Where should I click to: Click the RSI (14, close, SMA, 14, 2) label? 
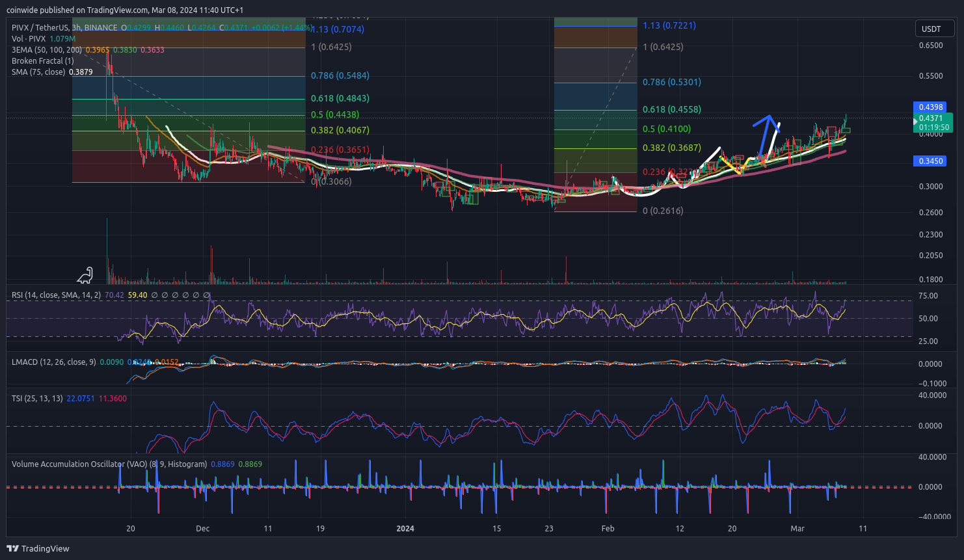[56, 295]
